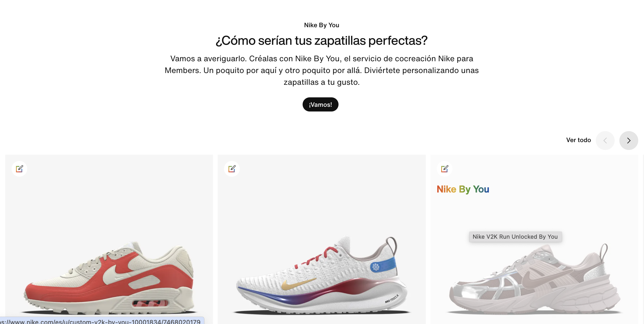This screenshot has height=324, width=644.
Task: Click the customize icon on the white running shoe card
Action: pos(232,169)
